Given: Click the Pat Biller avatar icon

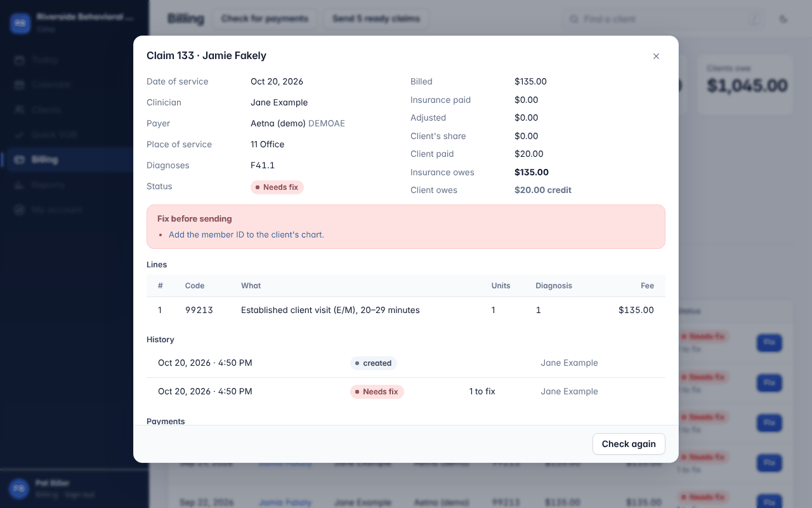Looking at the screenshot, I should point(20,488).
